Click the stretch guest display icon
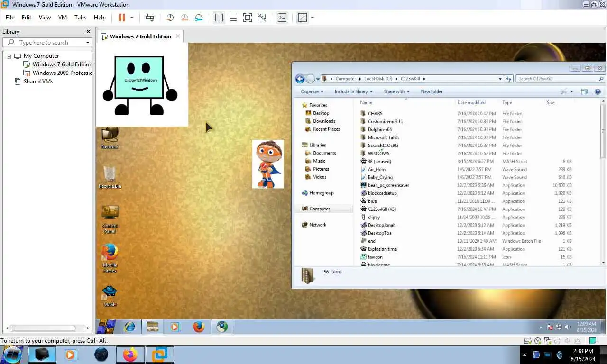Screen dimensions: 607x364 (x=302, y=18)
